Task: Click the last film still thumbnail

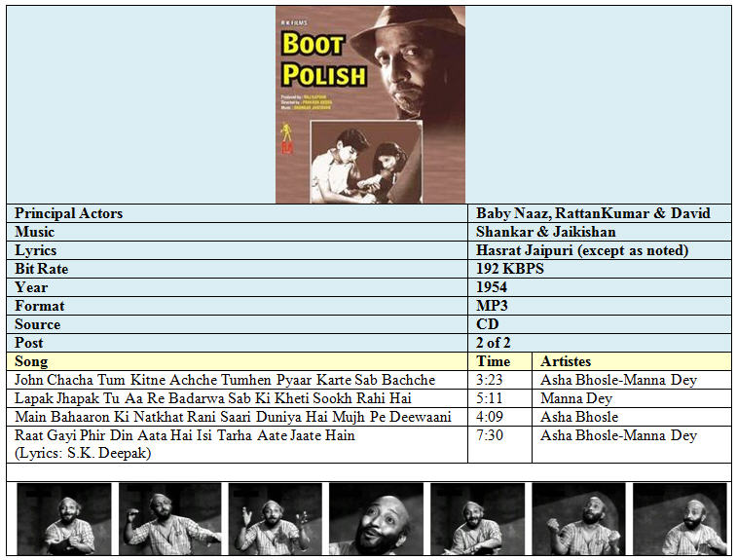Action: [x=680, y=519]
